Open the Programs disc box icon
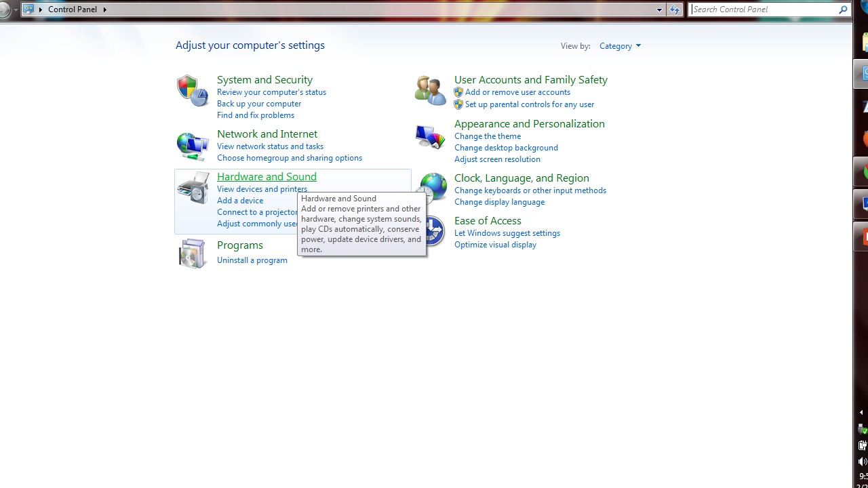 point(192,253)
